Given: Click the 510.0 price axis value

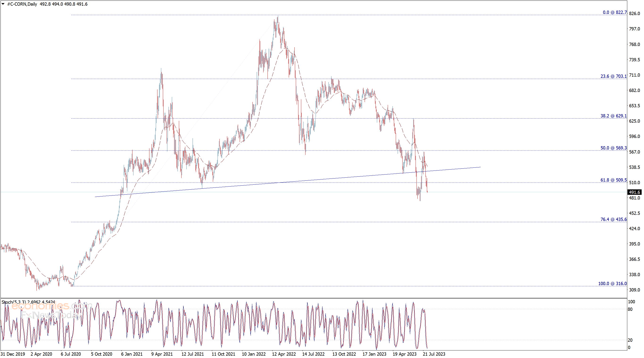Looking at the screenshot, I should coord(634,183).
